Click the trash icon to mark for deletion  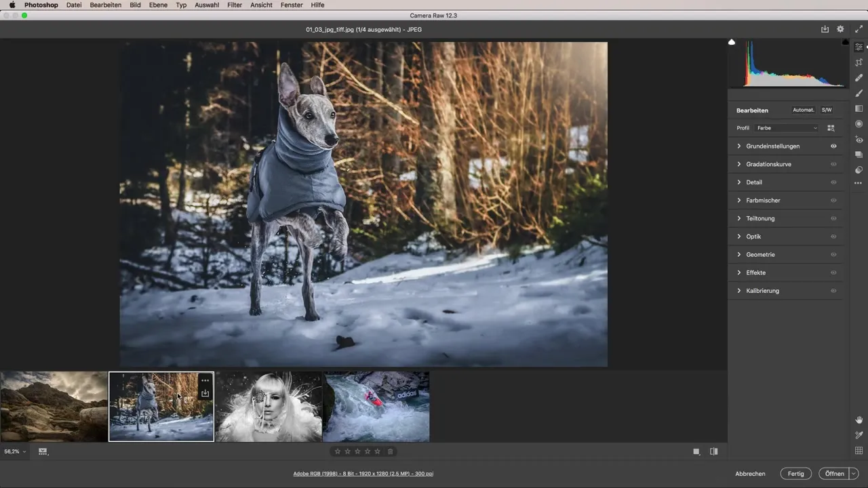pos(390,451)
